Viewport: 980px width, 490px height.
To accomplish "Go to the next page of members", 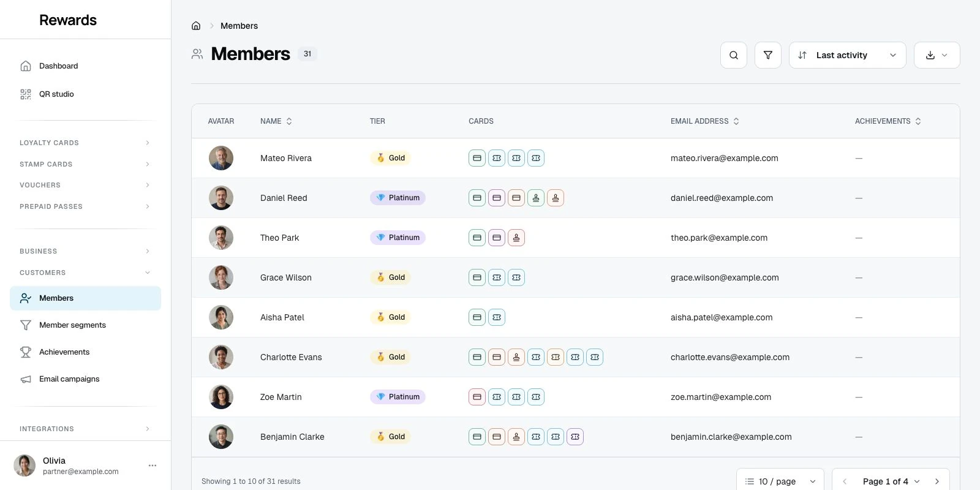I will click(937, 481).
